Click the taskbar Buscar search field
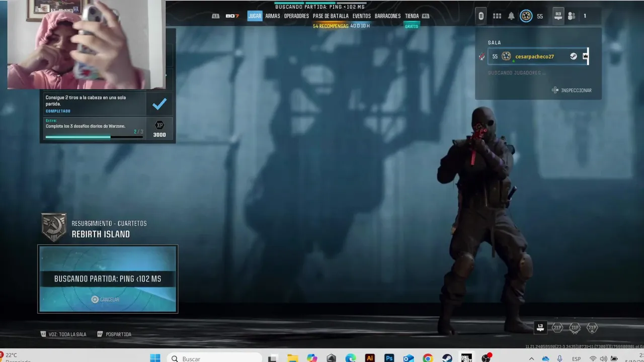 click(x=215, y=358)
